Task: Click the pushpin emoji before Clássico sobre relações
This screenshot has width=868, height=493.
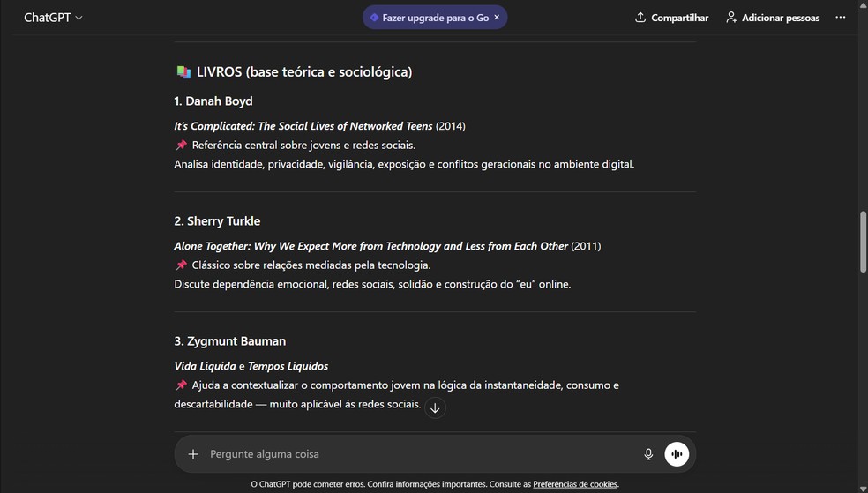Action: [181, 265]
